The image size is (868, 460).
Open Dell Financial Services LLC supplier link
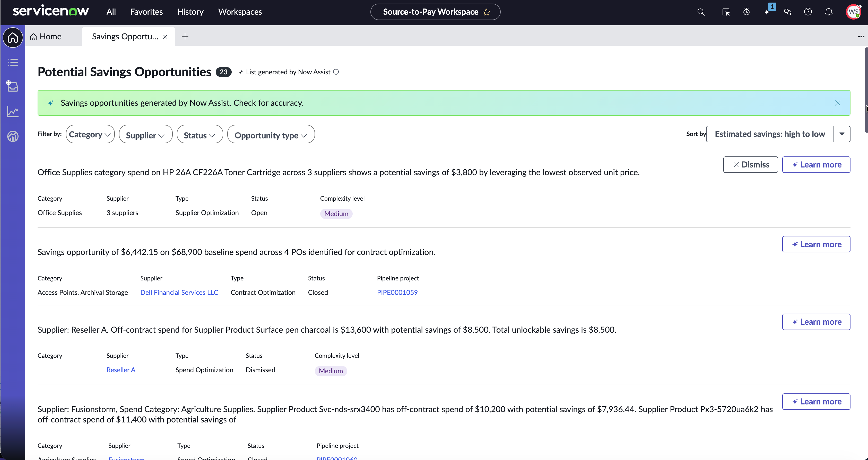tap(179, 292)
